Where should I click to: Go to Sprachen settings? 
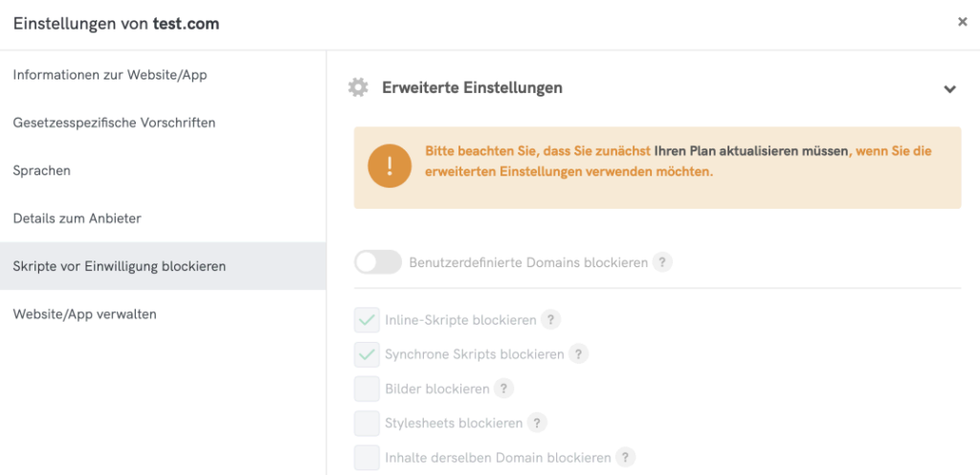pos(42,170)
